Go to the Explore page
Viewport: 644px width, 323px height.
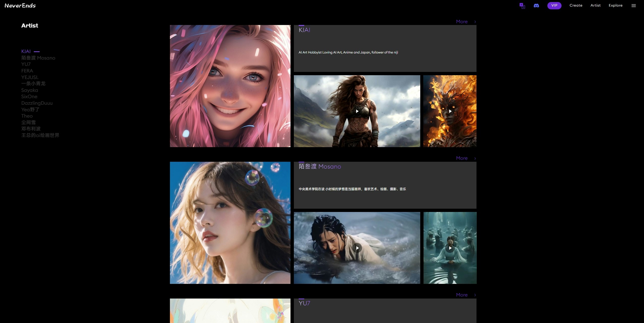pos(615,5)
